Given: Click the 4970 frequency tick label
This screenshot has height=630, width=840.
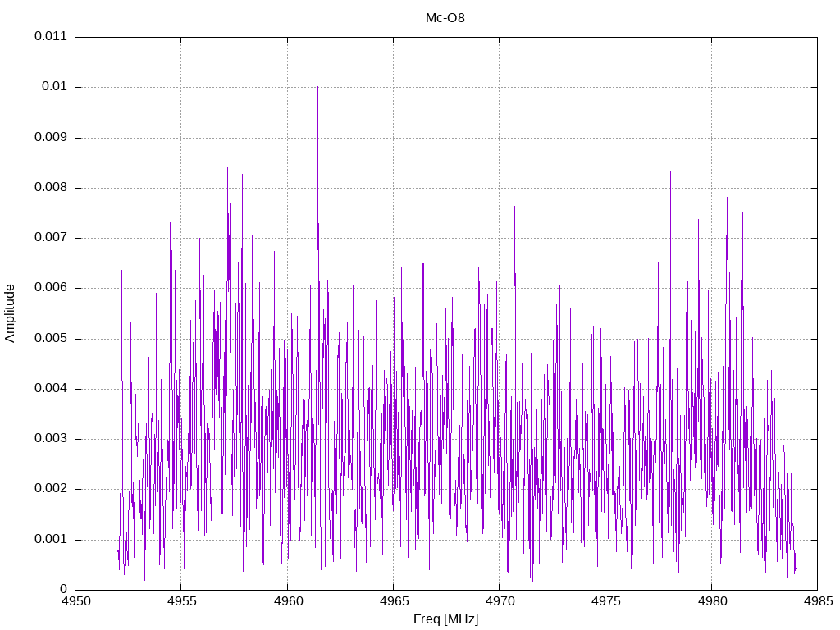Looking at the screenshot, I should point(499,601).
